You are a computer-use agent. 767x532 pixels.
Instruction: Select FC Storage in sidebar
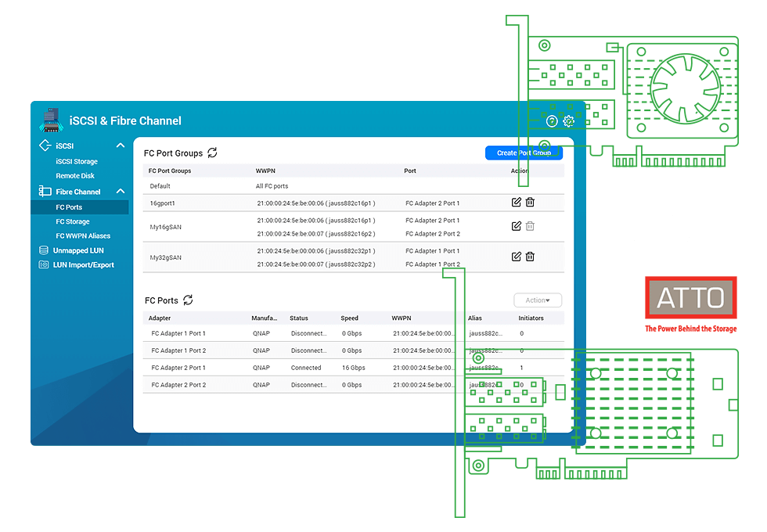(x=73, y=221)
